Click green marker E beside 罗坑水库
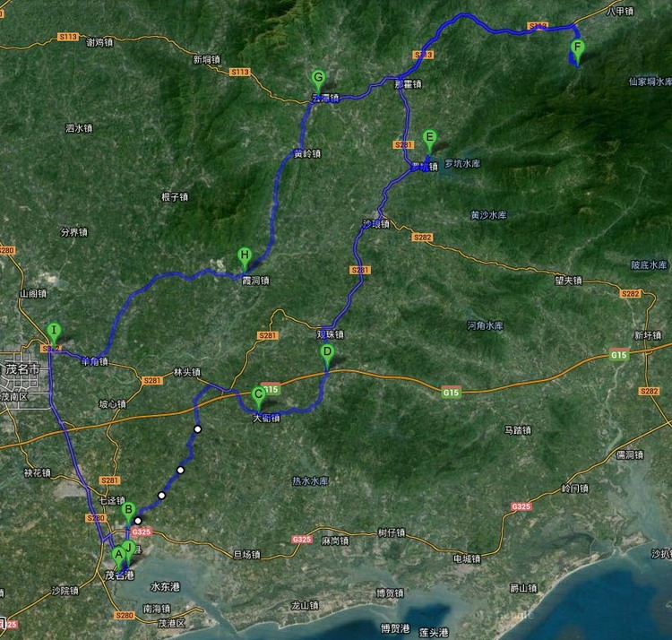Viewport: 672px width, 640px height. point(429,139)
